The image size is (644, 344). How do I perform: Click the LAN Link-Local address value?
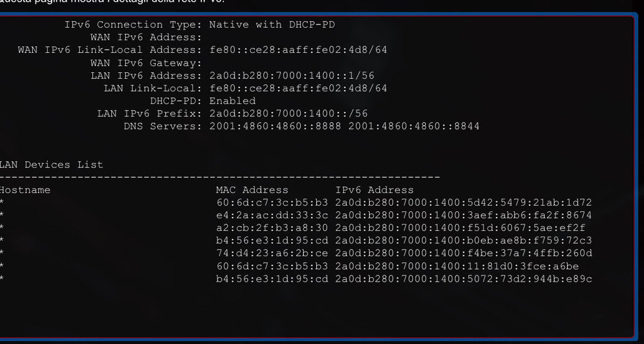tap(298, 88)
